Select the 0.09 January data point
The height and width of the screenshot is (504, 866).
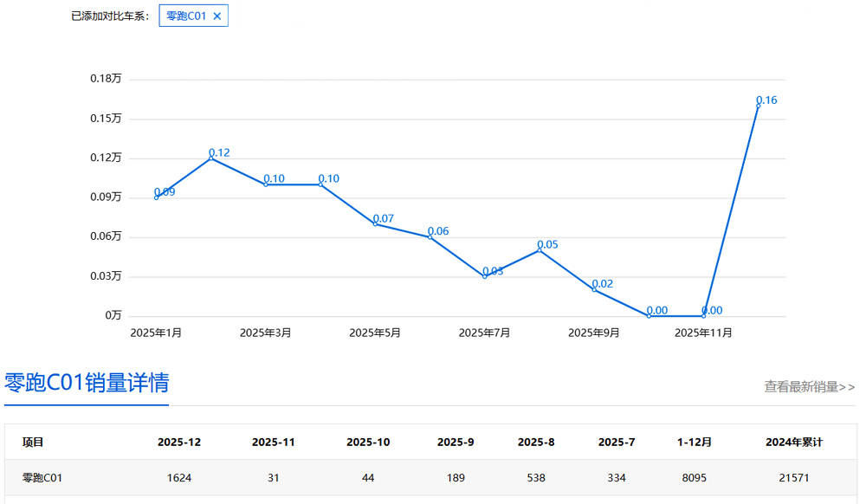point(156,197)
